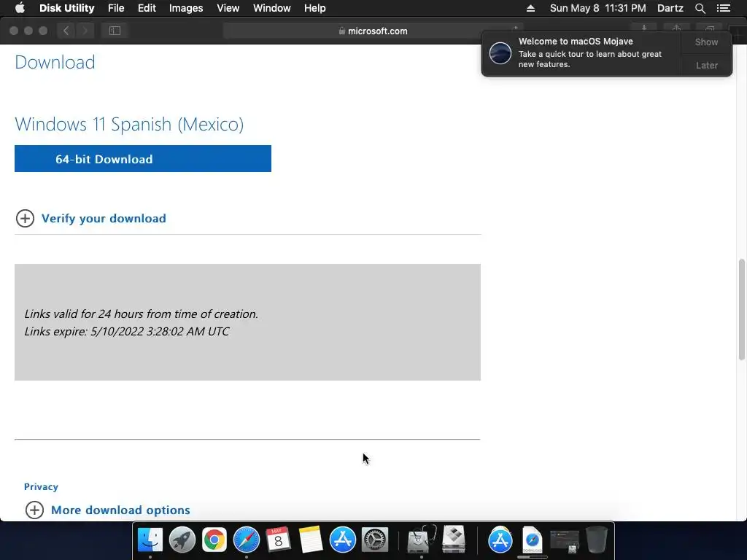Open the Images menu
The width and height of the screenshot is (747, 560).
(186, 8)
